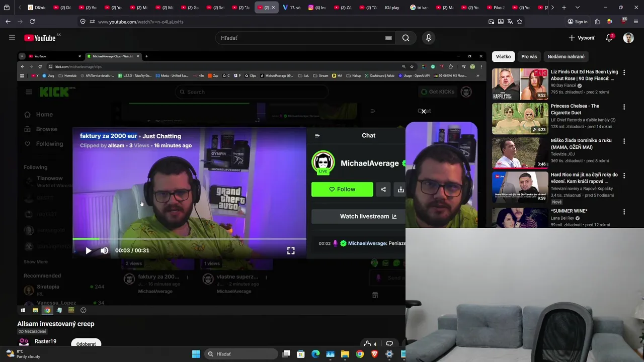This screenshot has height=362, width=644.
Task: Bookmark this page with the star
Action: (520, 22)
